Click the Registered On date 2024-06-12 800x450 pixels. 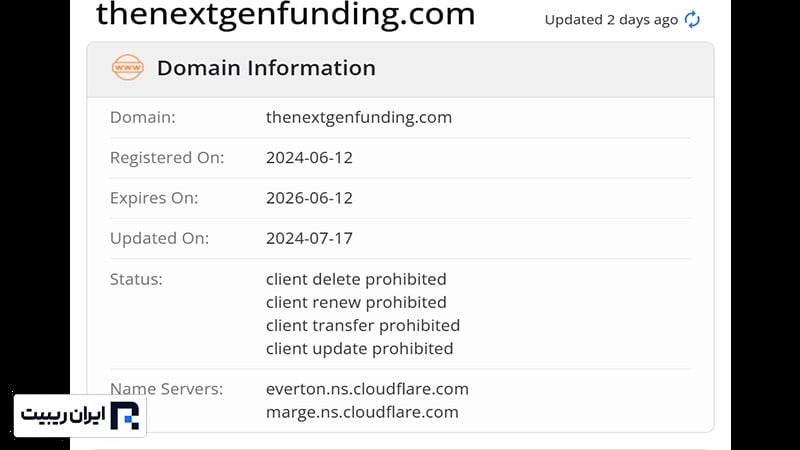click(x=309, y=157)
